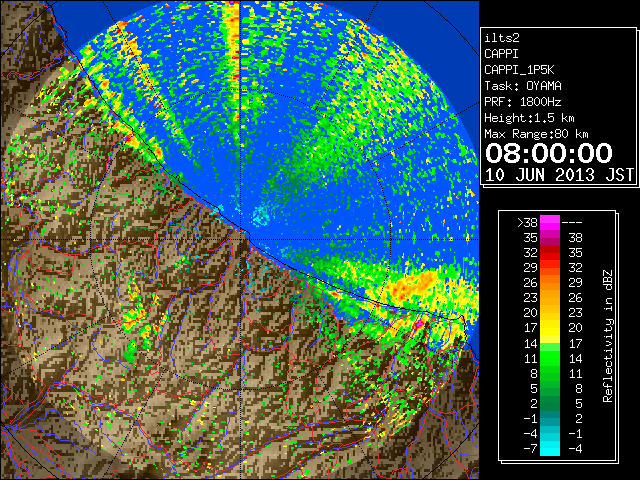Click the cyan -7 dBZ color swatch
Image resolution: width=640 pixels, height=480 pixels.
tap(550, 448)
